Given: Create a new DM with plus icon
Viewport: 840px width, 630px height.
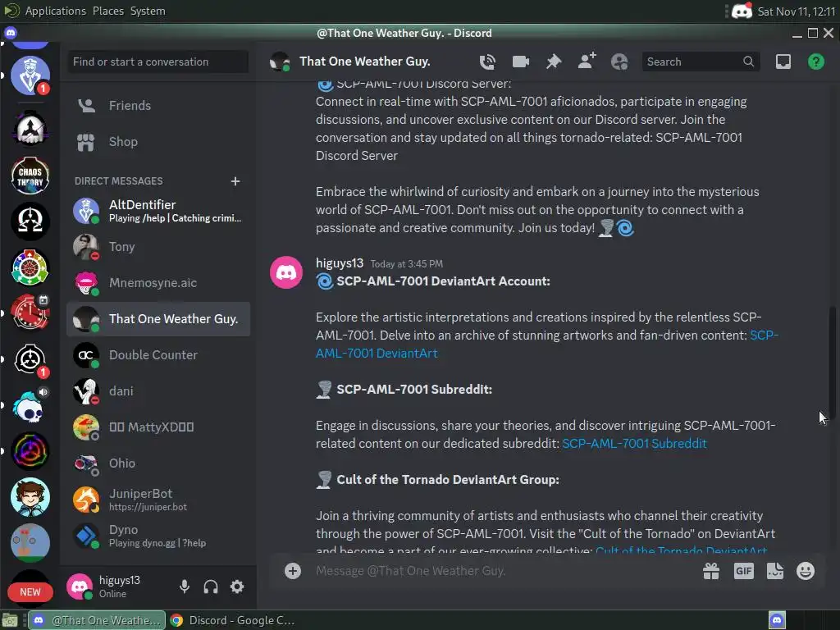Looking at the screenshot, I should click(x=235, y=181).
